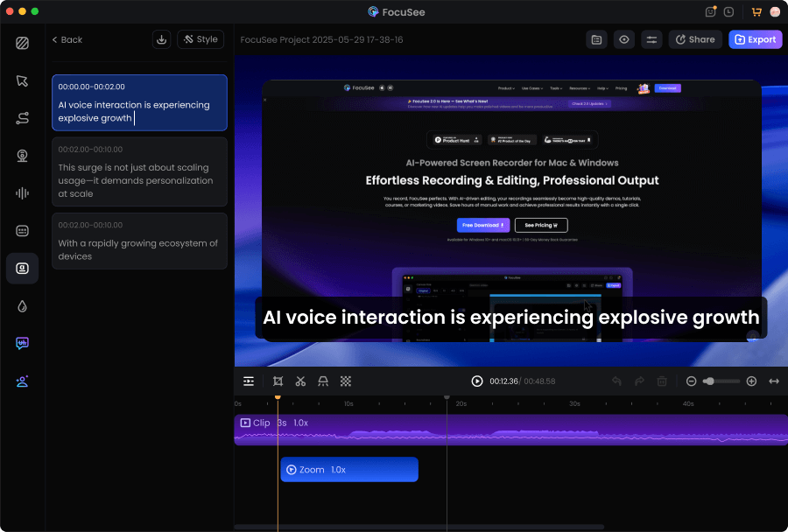Open the webcam settings panel
This screenshot has height=532, width=788.
click(22, 156)
